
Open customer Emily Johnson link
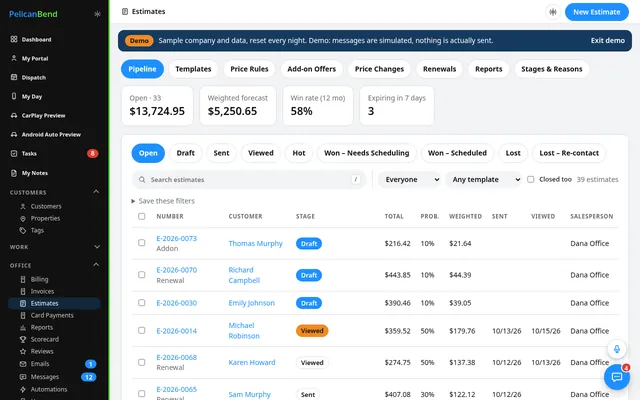[x=251, y=303]
